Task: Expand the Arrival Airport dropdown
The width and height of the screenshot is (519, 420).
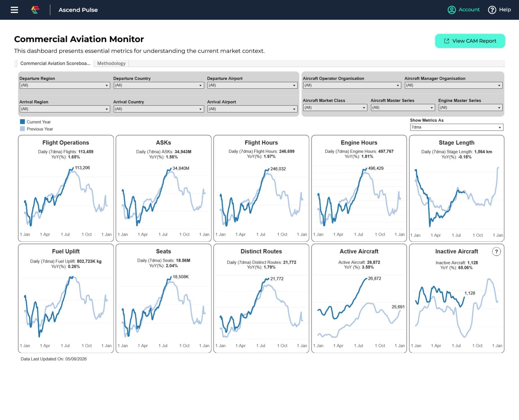Action: point(252,109)
